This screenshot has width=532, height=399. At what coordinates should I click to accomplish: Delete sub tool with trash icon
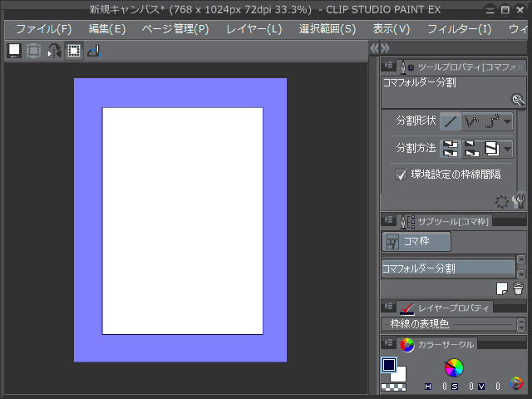click(x=518, y=288)
